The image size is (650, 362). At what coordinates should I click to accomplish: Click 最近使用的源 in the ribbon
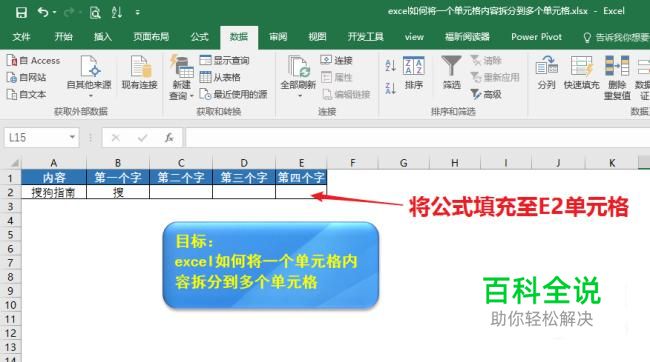(x=233, y=95)
